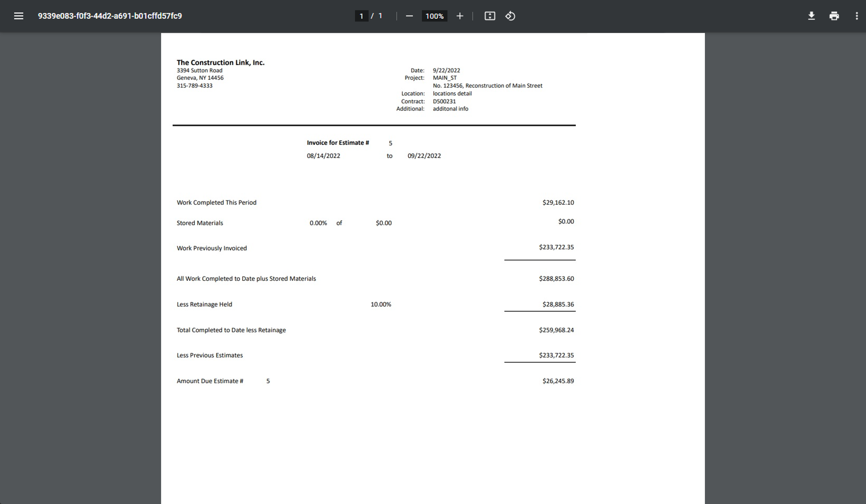The height and width of the screenshot is (504, 866).
Task: Download the PDF file
Action: [x=811, y=16]
